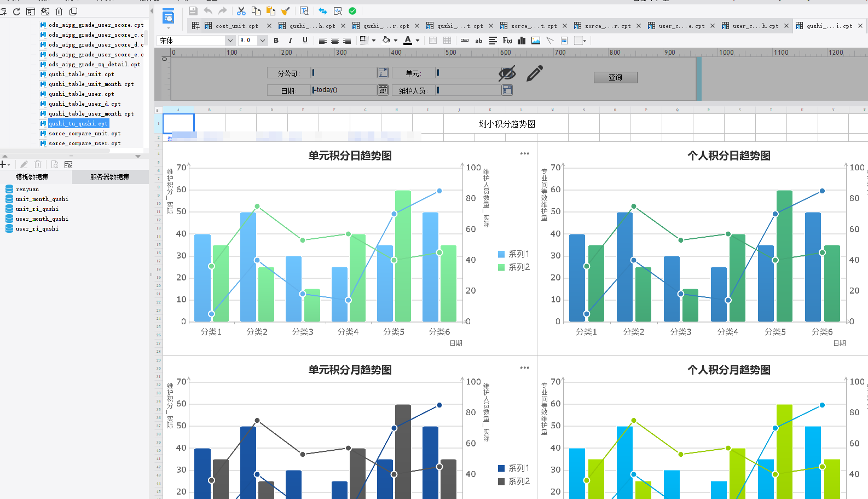Click 系列1 legend swatch in daily unit chart
The image size is (868, 499).
(501, 254)
